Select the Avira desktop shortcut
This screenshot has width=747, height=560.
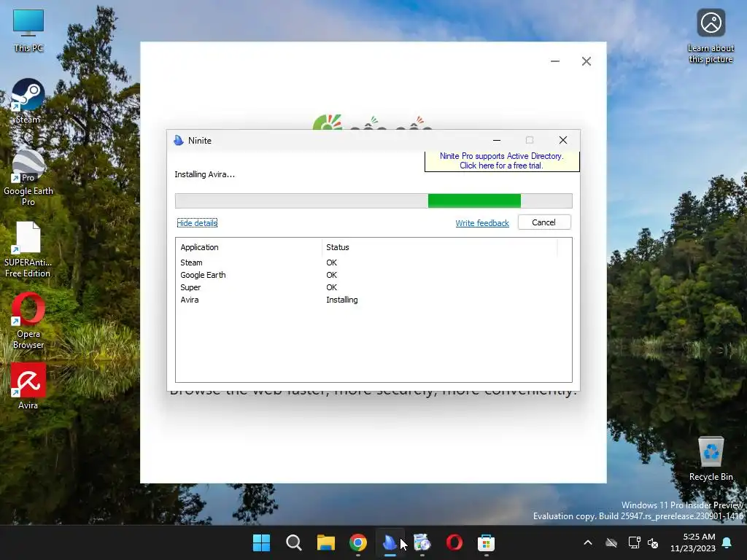[x=28, y=386]
